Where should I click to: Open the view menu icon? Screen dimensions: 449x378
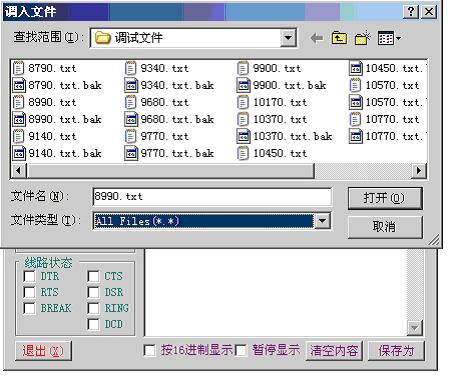point(389,38)
